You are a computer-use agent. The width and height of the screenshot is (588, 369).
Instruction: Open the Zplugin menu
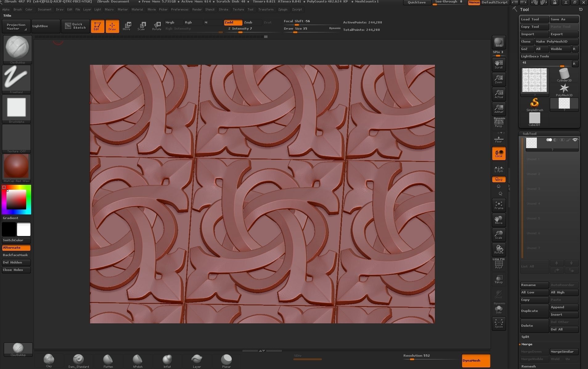283,10
